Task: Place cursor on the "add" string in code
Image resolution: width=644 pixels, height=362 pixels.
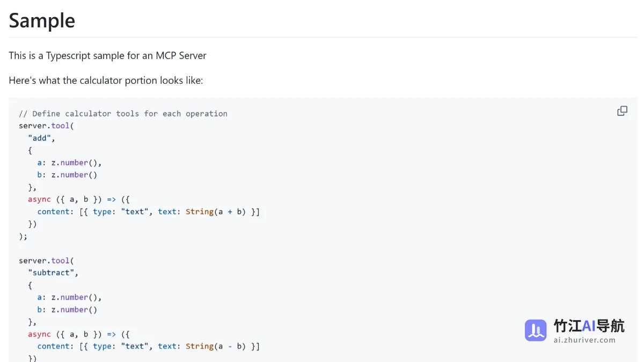Action: tap(40, 138)
